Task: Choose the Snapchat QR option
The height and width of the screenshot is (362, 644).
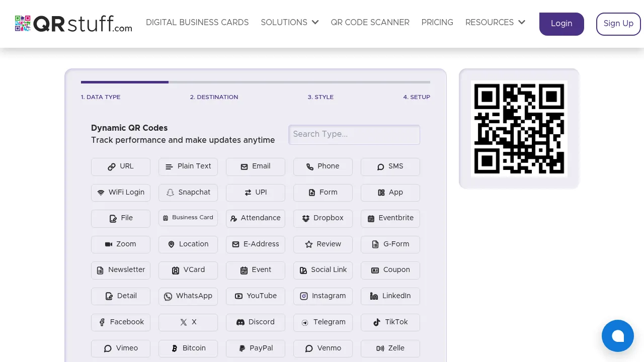Action: (188, 193)
